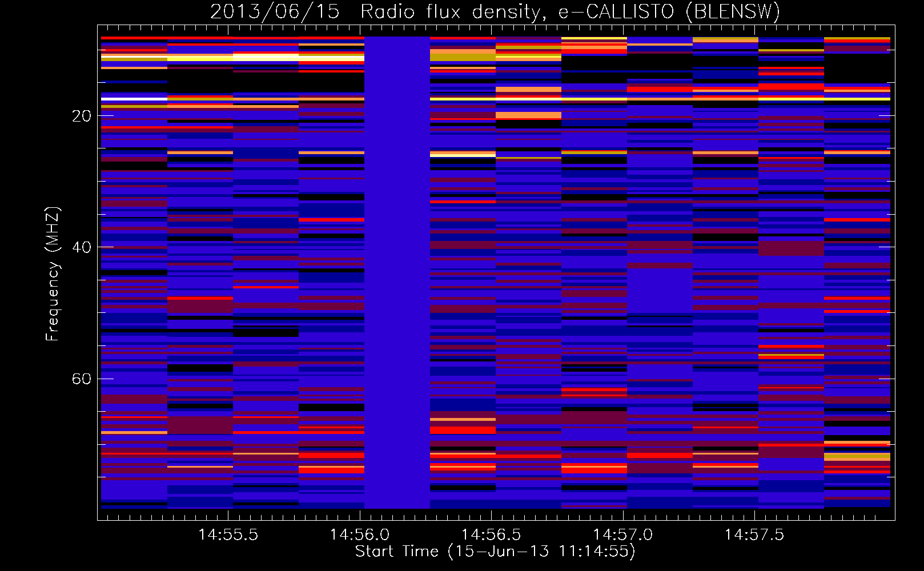The image size is (924, 571).
Task: Click the time tick label '14:57.5'
Action: [754, 535]
